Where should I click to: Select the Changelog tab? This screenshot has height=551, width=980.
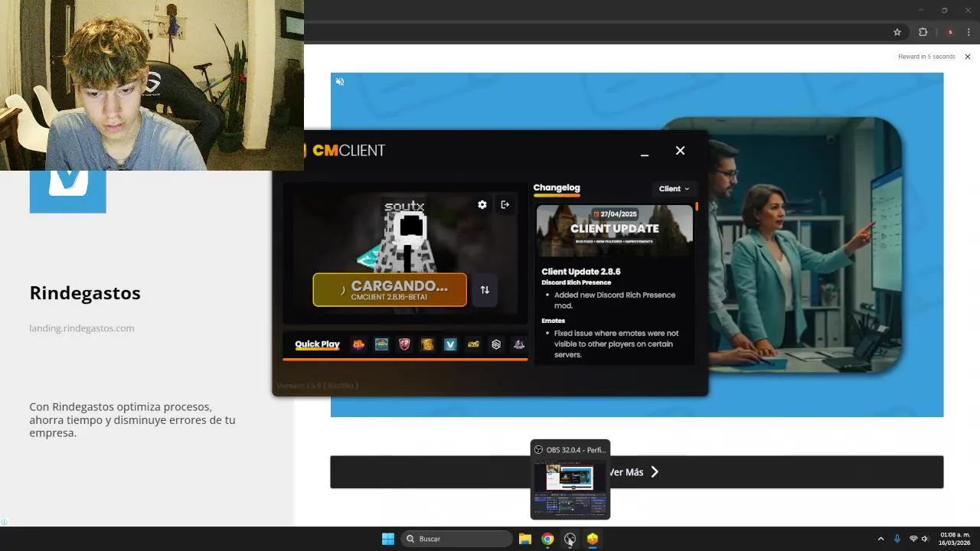coord(557,187)
